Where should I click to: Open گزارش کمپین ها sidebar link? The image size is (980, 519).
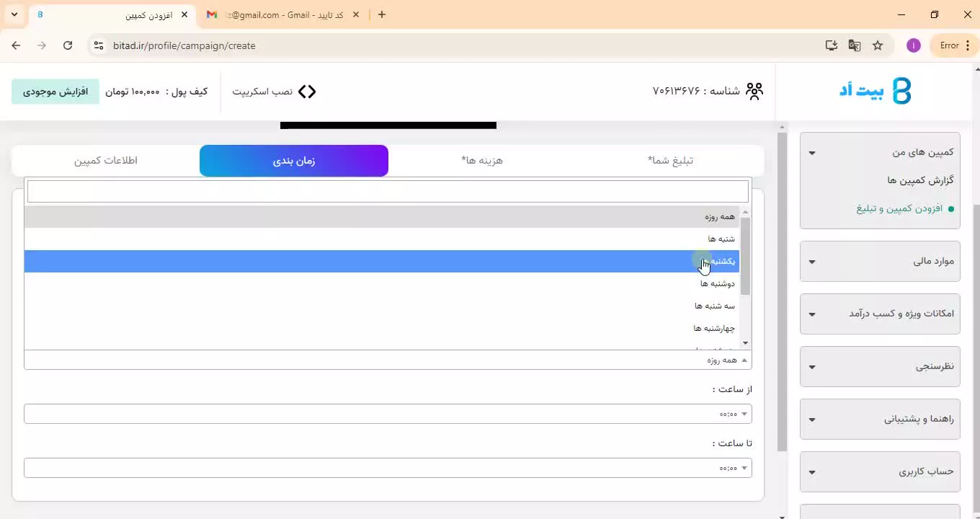pos(920,180)
